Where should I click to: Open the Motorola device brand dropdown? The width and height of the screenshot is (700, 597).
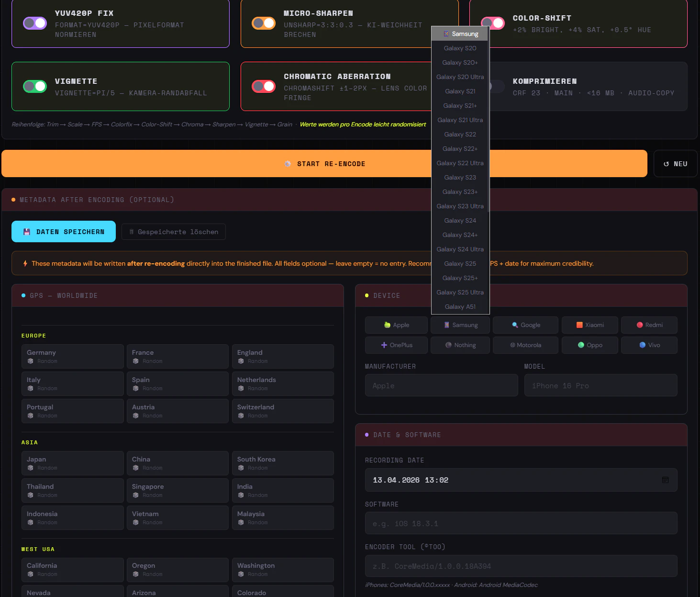[x=525, y=345]
